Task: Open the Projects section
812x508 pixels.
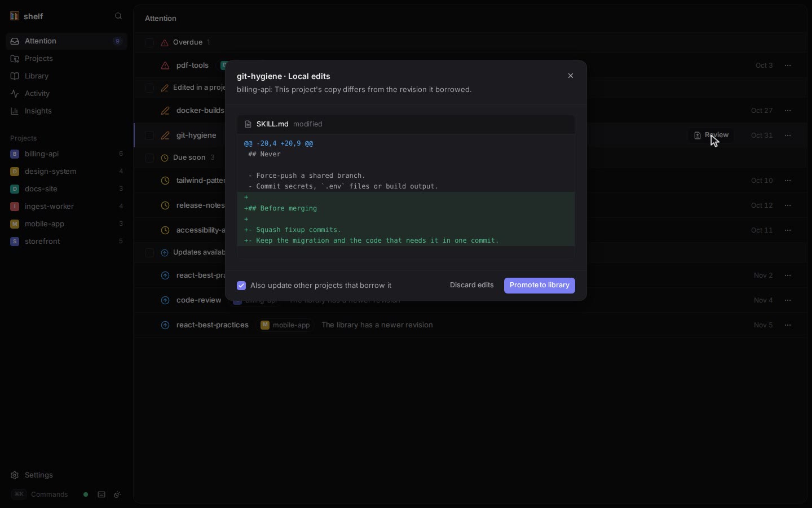Action: [67, 59]
